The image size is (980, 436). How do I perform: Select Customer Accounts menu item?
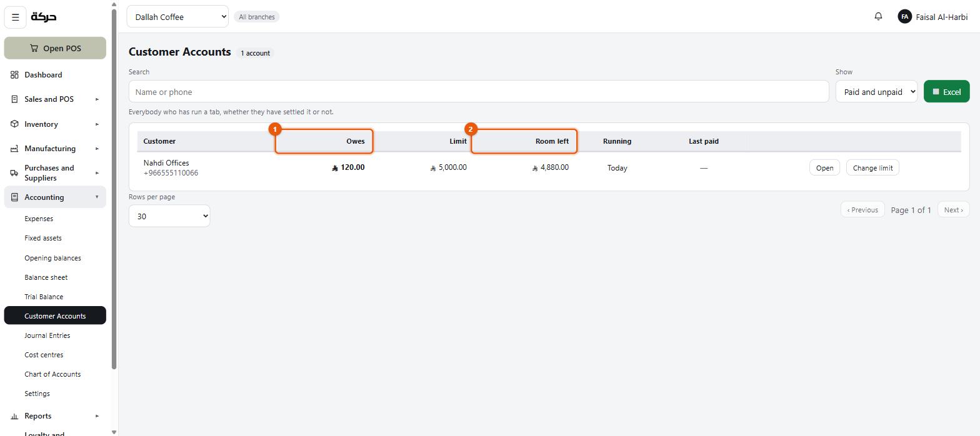(55, 316)
